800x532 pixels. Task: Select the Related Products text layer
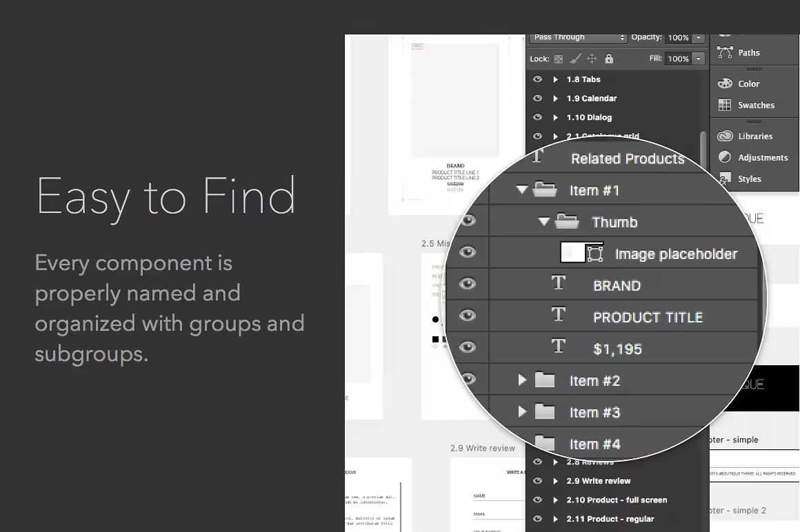pos(628,158)
